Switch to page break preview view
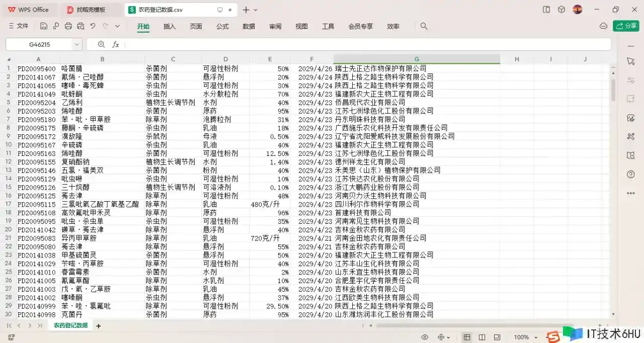Image resolution: width=644 pixels, height=343 pixels. point(482,337)
